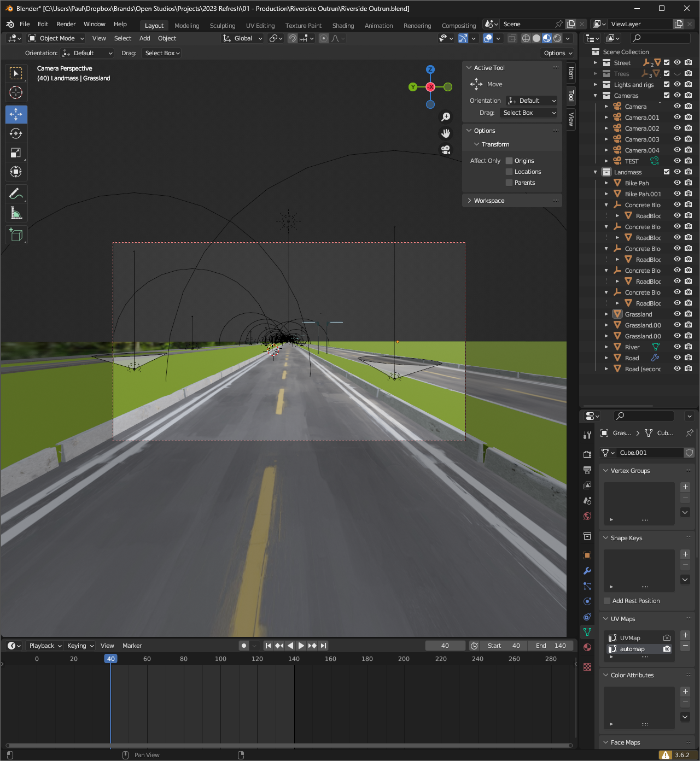
Task: Open the Modifiers wrench properties tab
Action: click(587, 571)
